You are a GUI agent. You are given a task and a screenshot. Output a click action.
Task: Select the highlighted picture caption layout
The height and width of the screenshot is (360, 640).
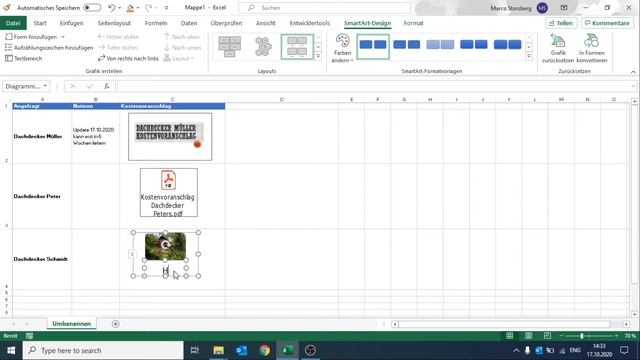pyautogui.click(x=297, y=47)
